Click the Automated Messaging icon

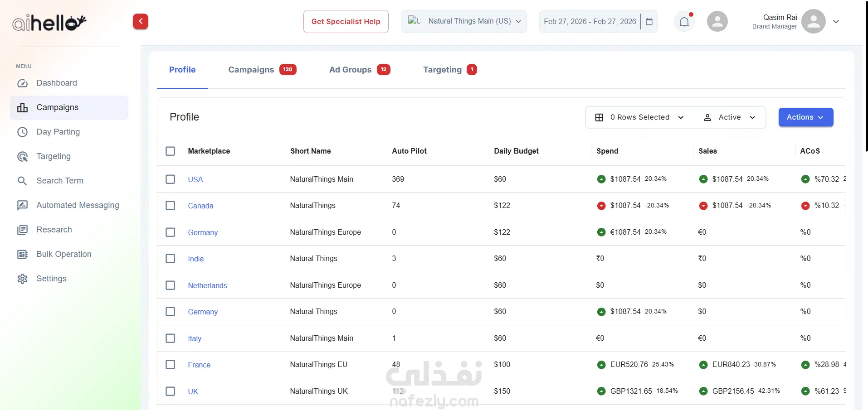22,205
